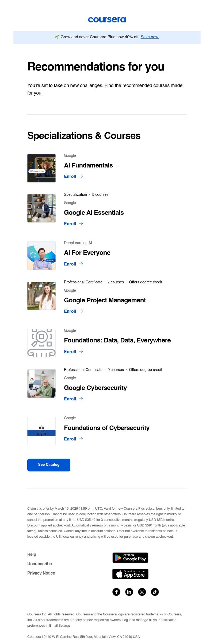Viewport: 214px width, 644px height.
Task: Open Email Settings from the footer text
Action: click(60, 625)
